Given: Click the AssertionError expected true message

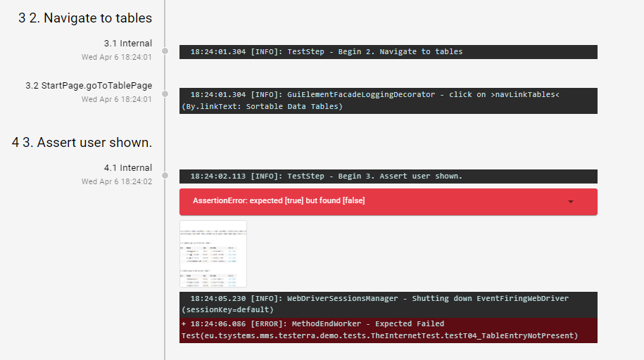Looking at the screenshot, I should (279, 200).
